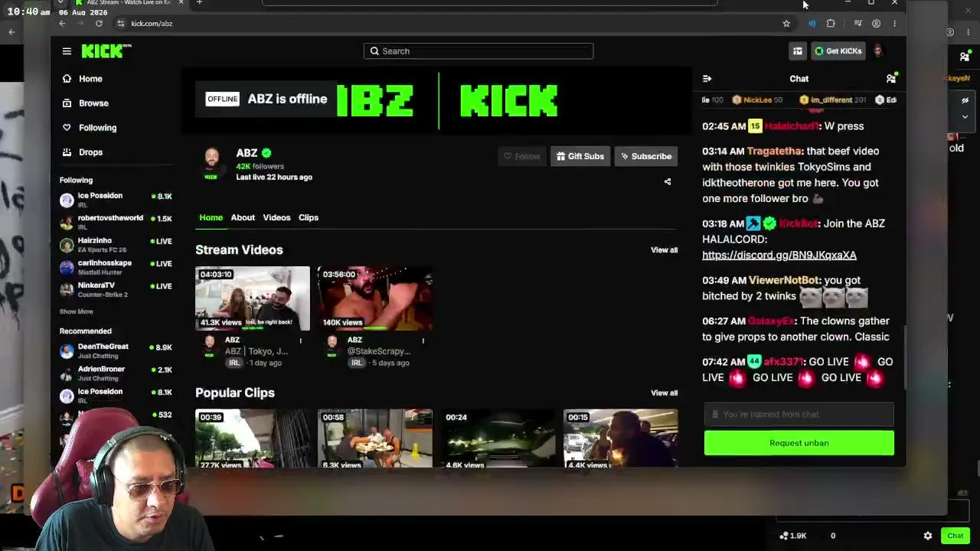Click View all for Stream Videos

click(x=664, y=250)
